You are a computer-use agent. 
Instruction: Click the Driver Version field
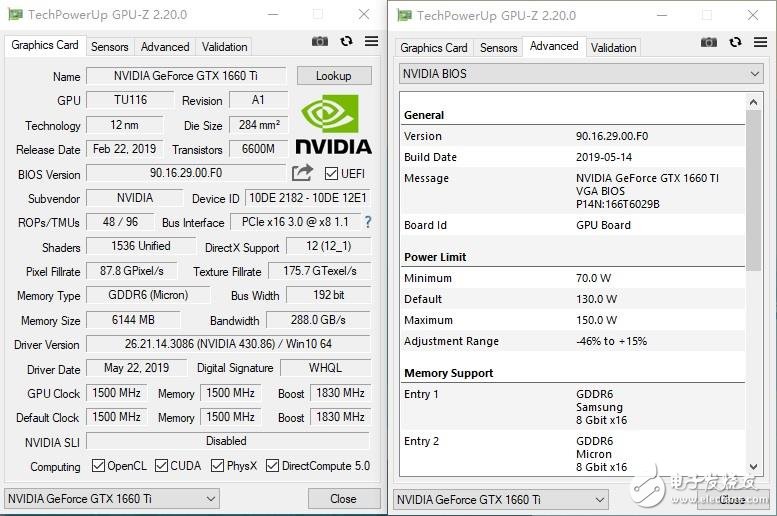pyautogui.click(x=228, y=344)
